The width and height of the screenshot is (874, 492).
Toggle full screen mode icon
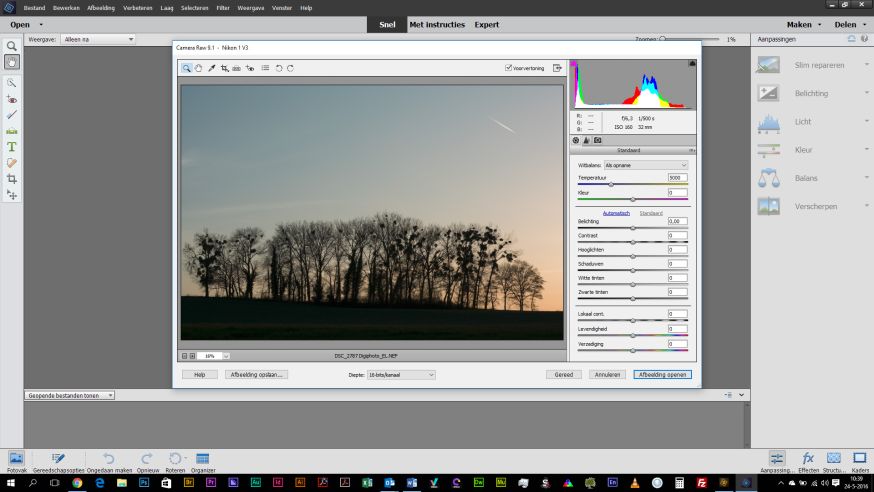pos(557,68)
